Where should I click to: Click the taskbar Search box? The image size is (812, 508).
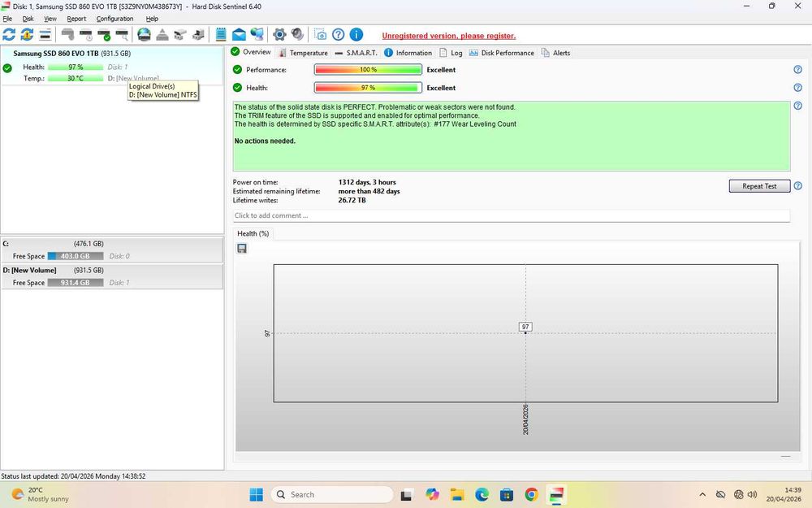tap(332, 494)
